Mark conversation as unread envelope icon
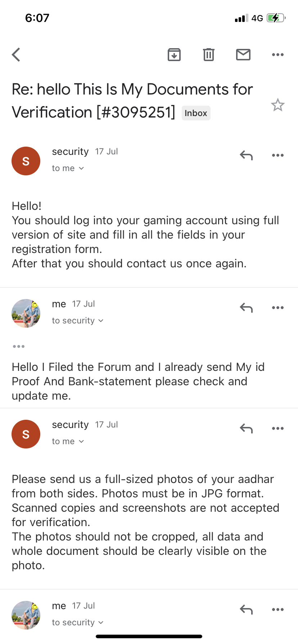 tap(243, 55)
